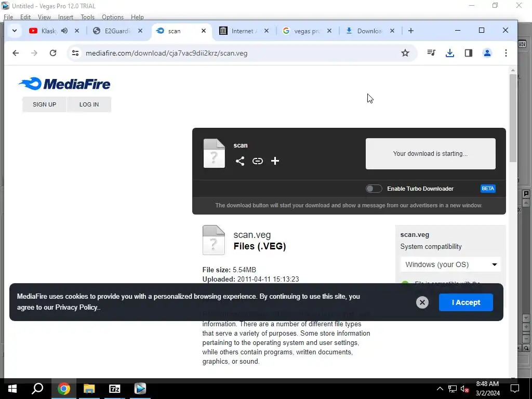Screen dimensions: 532x399
Task: Open Chrome profile avatar
Action: click(487, 53)
